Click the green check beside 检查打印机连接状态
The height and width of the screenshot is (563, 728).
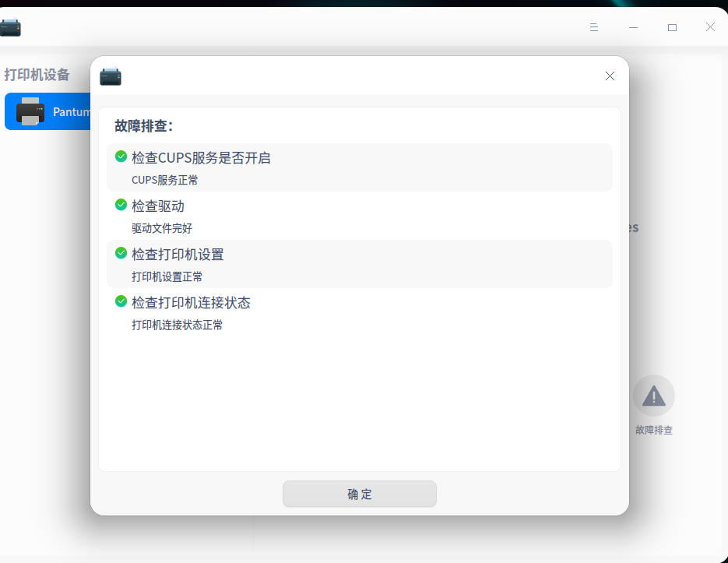[x=121, y=303]
